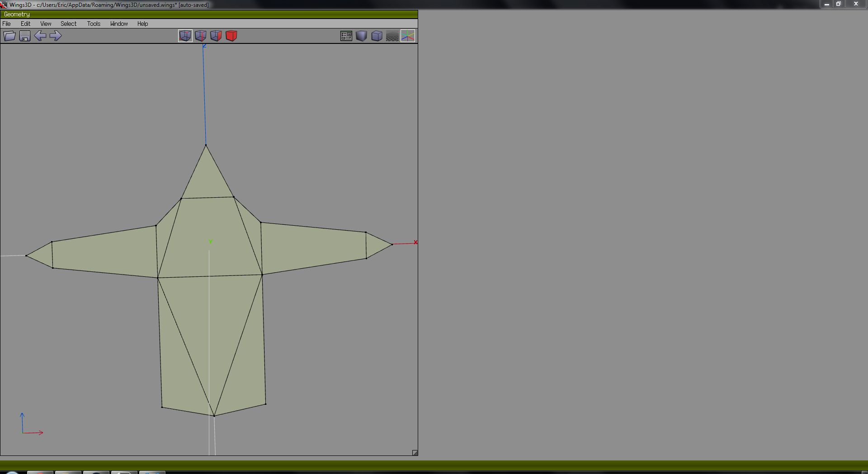This screenshot has width=868, height=474.
Task: Minimize the Wings3D window
Action: pos(827,4)
